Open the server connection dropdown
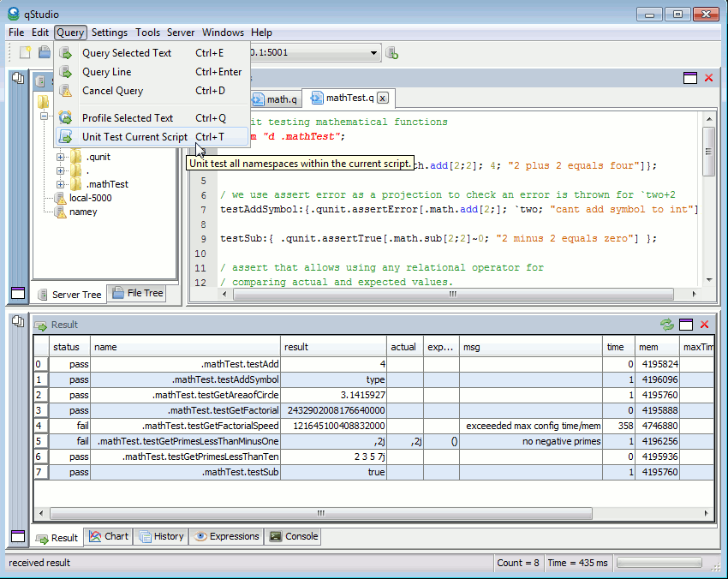Image resolution: width=728 pixels, height=579 pixels. pos(373,53)
